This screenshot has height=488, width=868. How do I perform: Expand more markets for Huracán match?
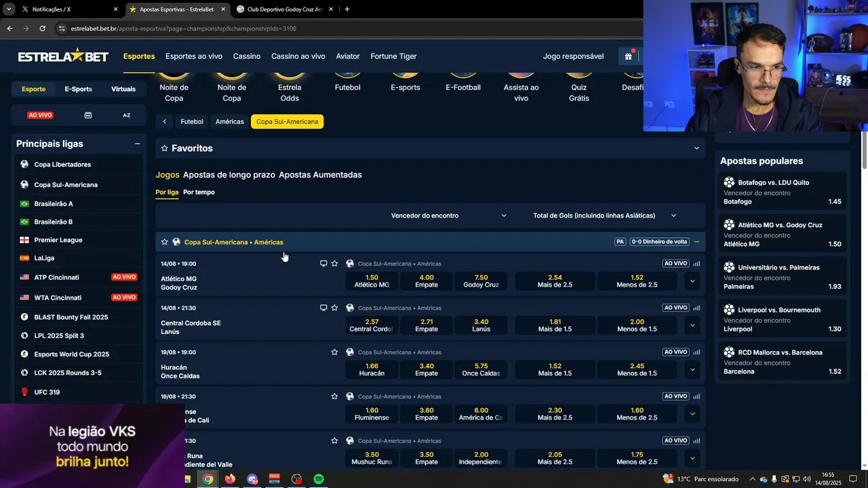(x=692, y=369)
